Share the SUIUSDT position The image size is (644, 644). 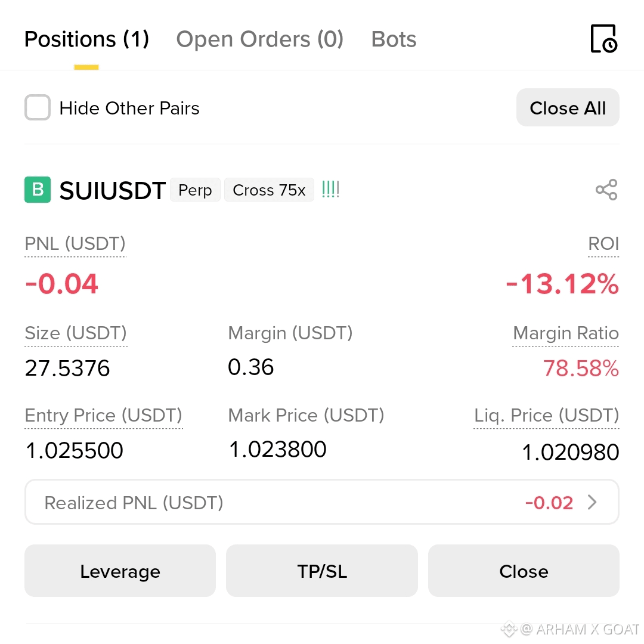click(606, 190)
